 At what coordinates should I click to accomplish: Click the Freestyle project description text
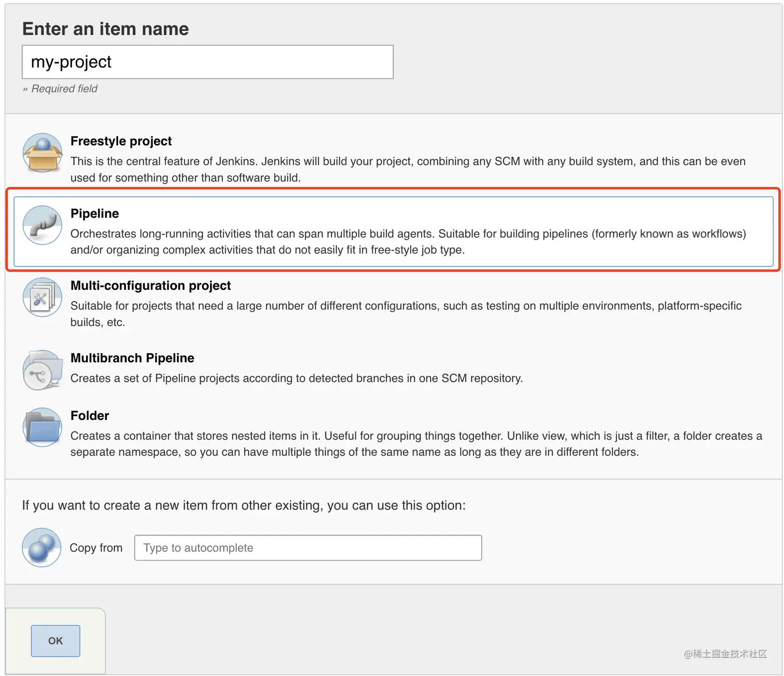408,170
